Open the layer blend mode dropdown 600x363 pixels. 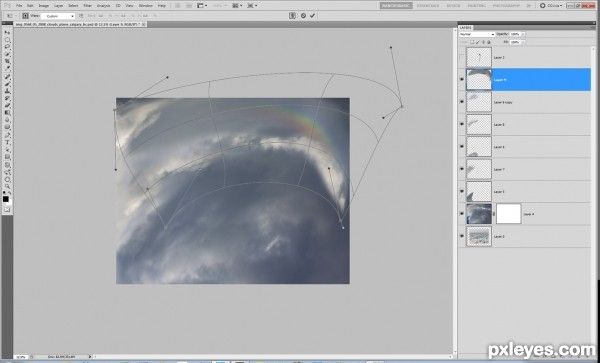[477, 34]
